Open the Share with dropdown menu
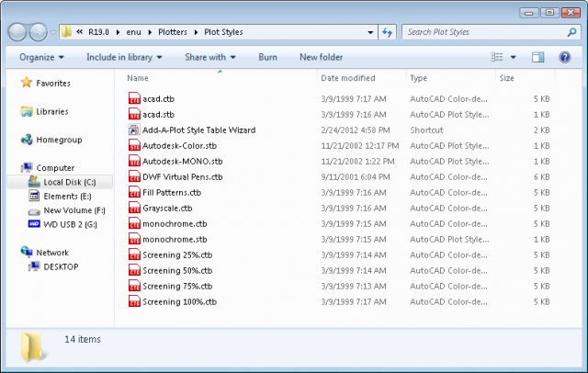The image size is (588, 373). 209,57
